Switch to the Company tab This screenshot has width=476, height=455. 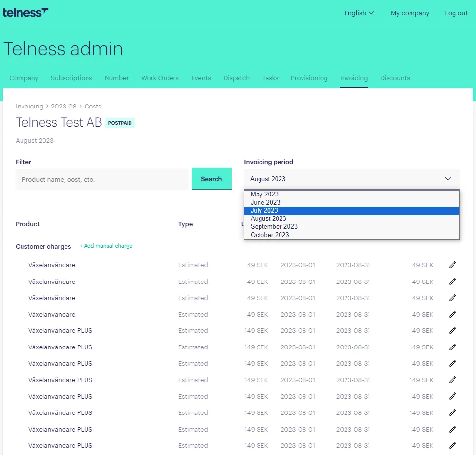(24, 78)
